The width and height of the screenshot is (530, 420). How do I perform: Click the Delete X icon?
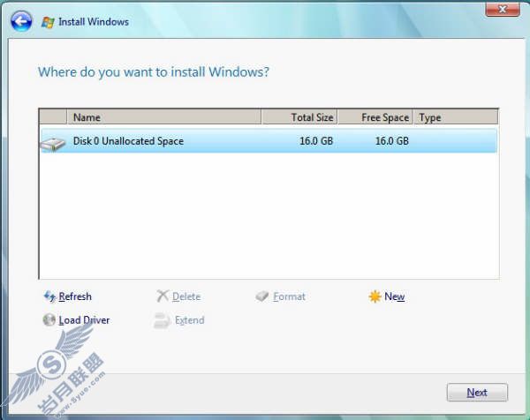point(163,296)
